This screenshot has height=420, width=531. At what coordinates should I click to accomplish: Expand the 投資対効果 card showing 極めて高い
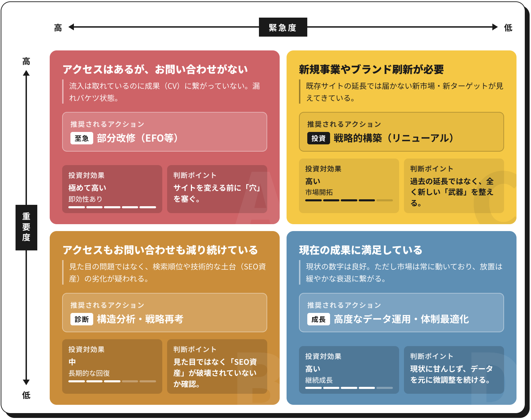(x=112, y=189)
